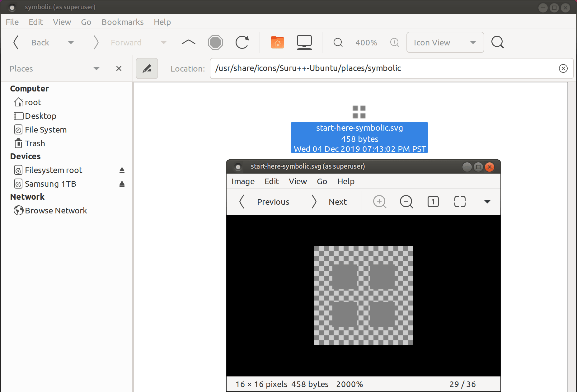Image resolution: width=577 pixels, height=392 pixels.
Task: Open file search in file manager
Action: tap(498, 42)
